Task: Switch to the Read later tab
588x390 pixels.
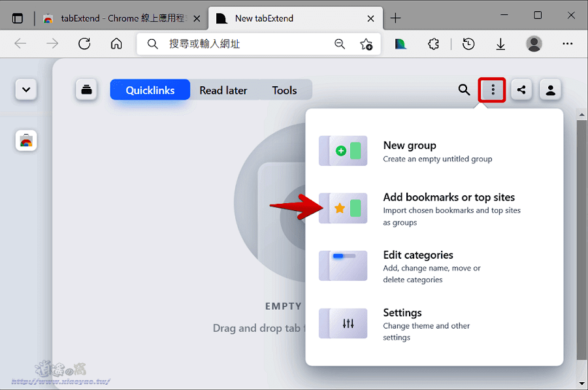Action: pyautogui.click(x=223, y=90)
